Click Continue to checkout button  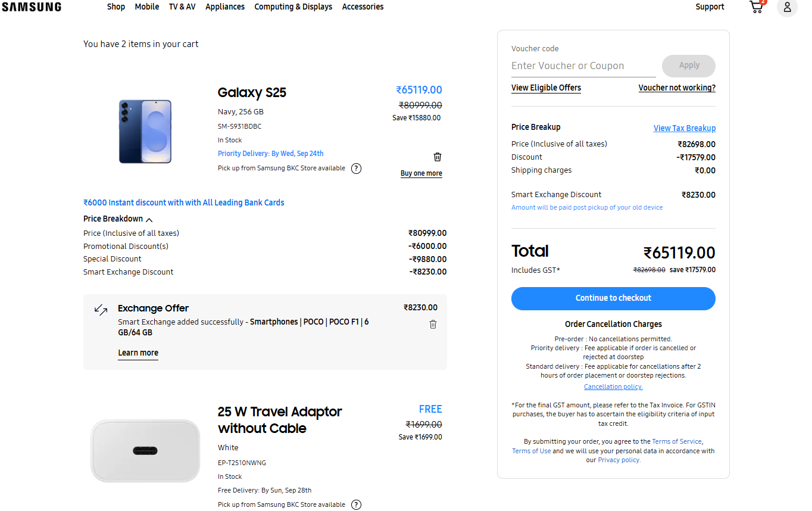point(613,298)
